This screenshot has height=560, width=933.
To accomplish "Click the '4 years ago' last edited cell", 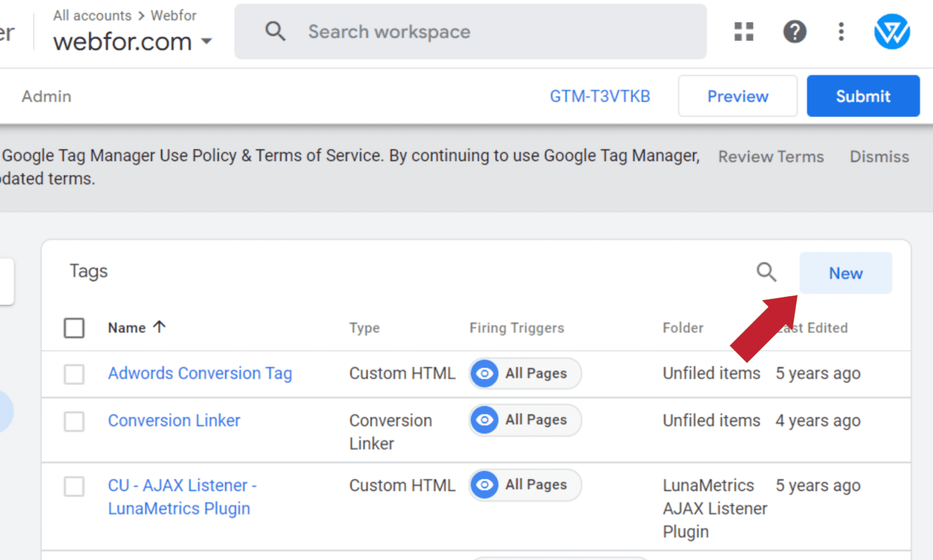I will (818, 420).
